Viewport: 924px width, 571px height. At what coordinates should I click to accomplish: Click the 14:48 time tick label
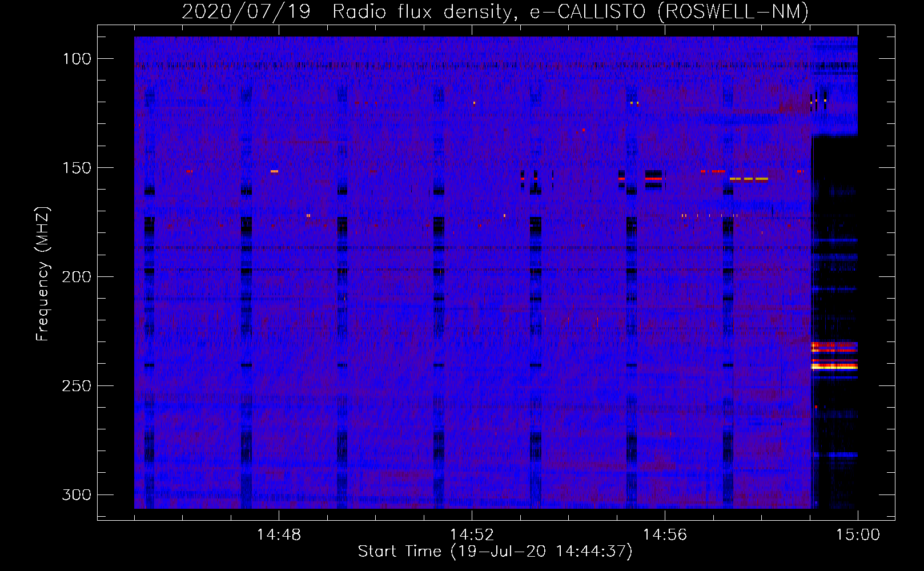279,535
